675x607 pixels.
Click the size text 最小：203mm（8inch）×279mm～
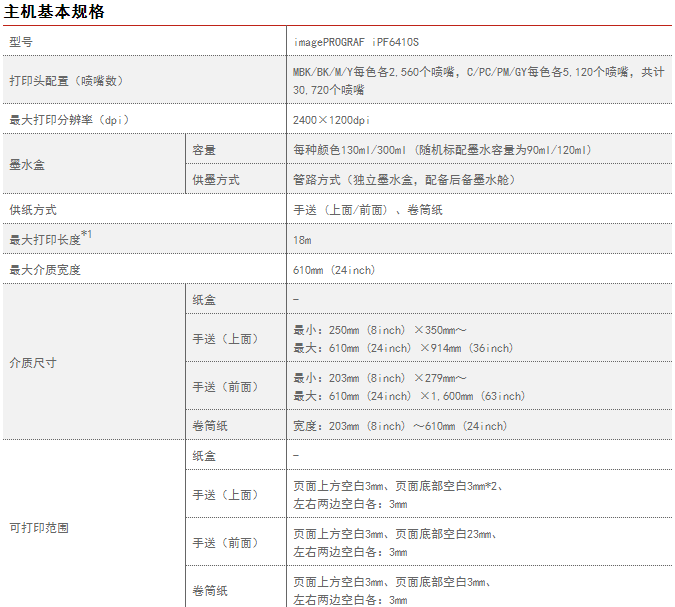tap(380, 378)
